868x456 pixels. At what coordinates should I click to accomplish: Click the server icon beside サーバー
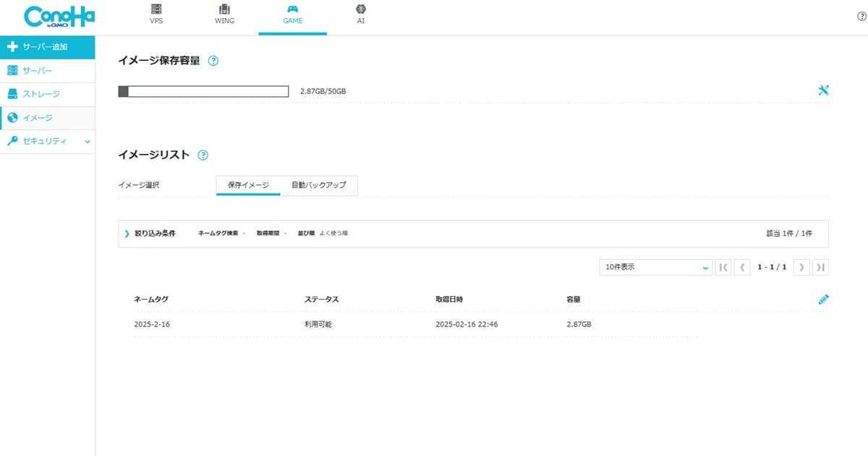12,70
